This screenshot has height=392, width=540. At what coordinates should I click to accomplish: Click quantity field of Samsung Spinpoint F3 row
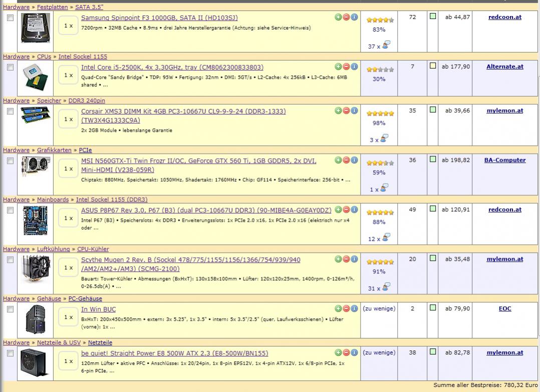tap(69, 26)
